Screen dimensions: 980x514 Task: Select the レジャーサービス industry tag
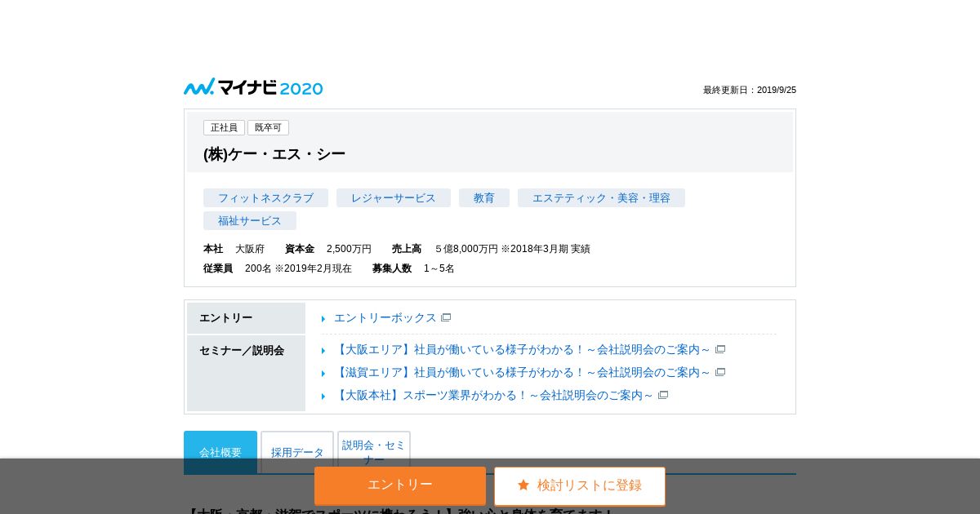pyautogui.click(x=394, y=198)
